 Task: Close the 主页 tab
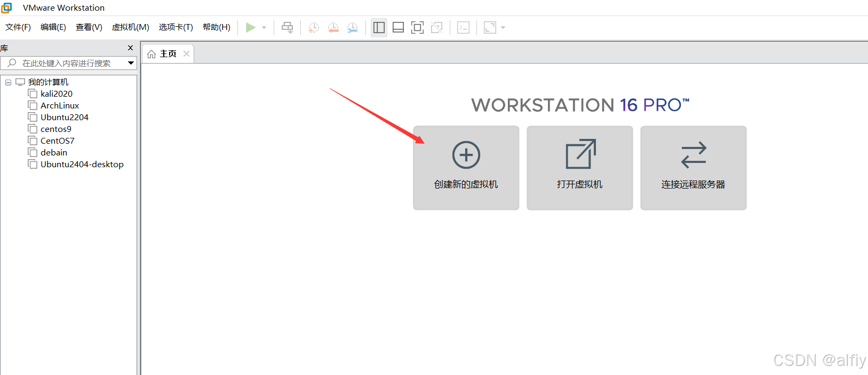tap(186, 54)
